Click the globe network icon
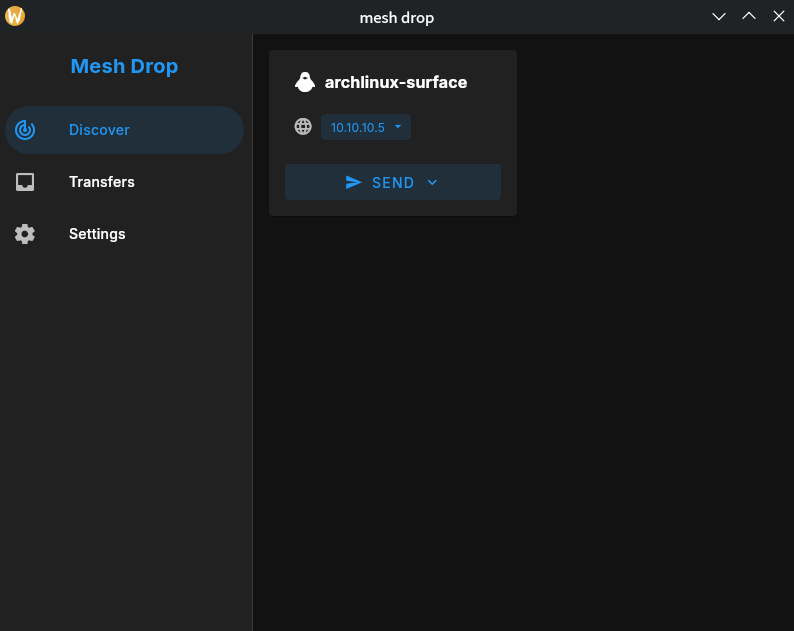 coord(303,127)
